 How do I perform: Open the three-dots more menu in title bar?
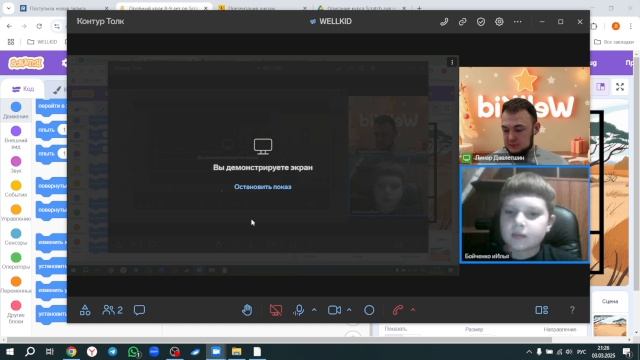[x=518, y=22]
